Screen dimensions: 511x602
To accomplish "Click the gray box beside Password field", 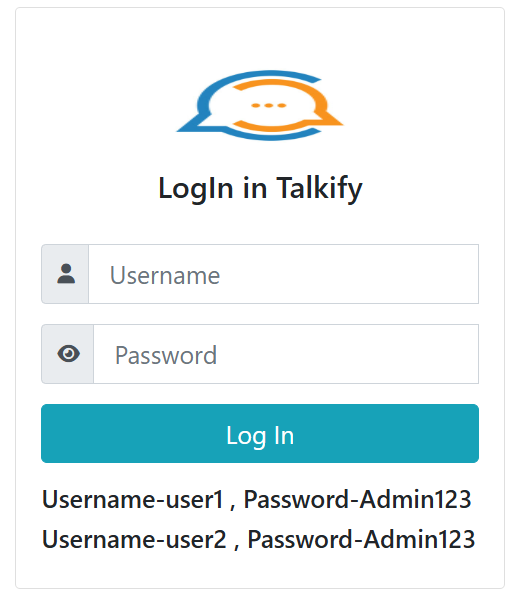I will click(x=67, y=354).
